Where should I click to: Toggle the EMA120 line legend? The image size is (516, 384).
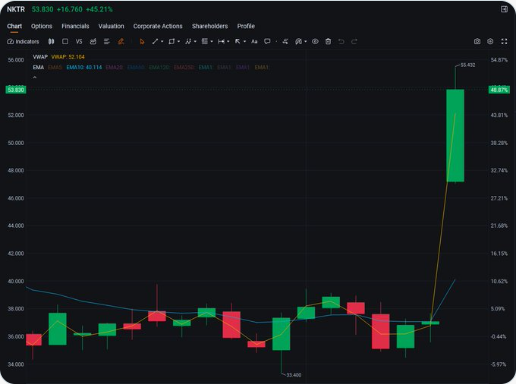click(x=159, y=67)
